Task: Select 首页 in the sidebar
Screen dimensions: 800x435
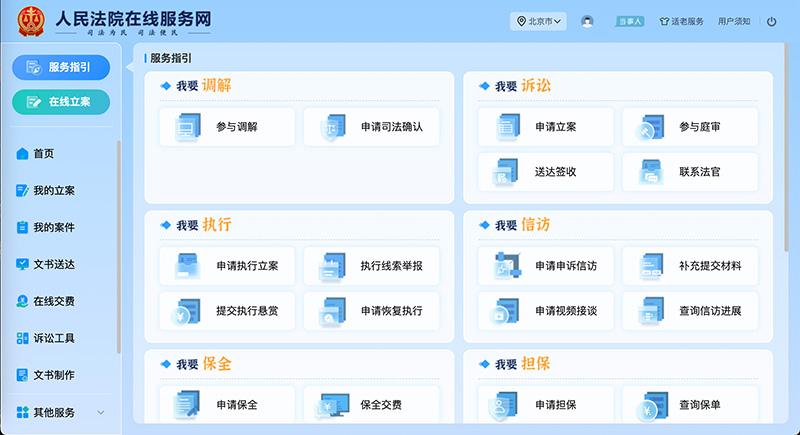Action: pyautogui.click(x=43, y=154)
